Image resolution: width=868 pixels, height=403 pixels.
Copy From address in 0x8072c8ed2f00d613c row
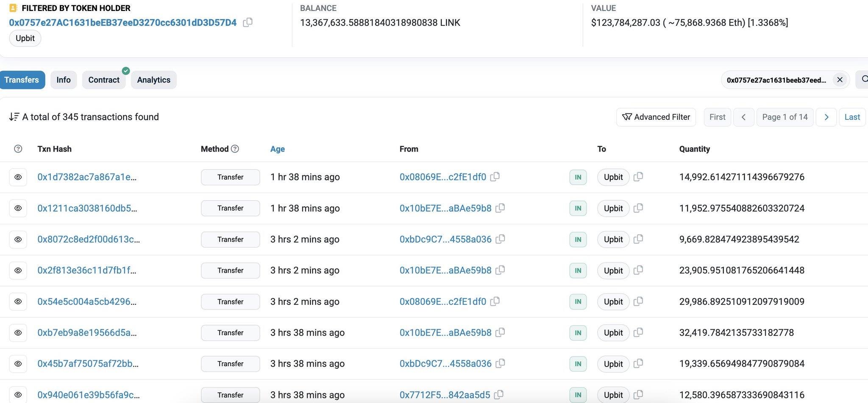[500, 239]
